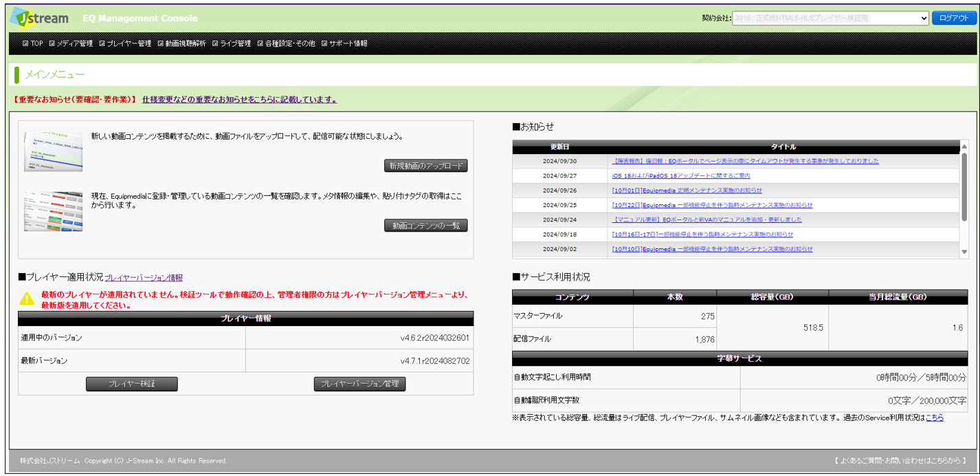Click the date 2024/09/24
This screenshot has width=980, height=476.
point(559,220)
